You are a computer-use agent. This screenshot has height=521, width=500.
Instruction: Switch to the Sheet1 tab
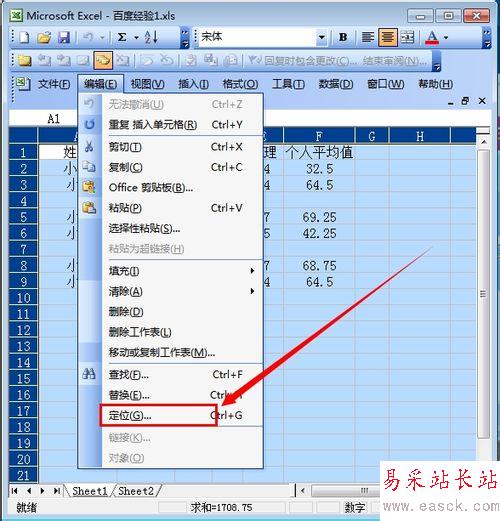[90, 491]
